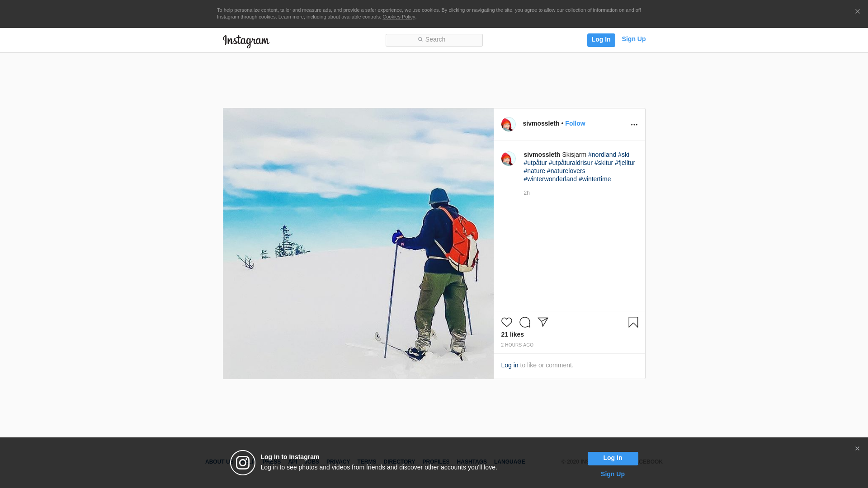
Task: Click the 21 likes count
Action: point(512,334)
